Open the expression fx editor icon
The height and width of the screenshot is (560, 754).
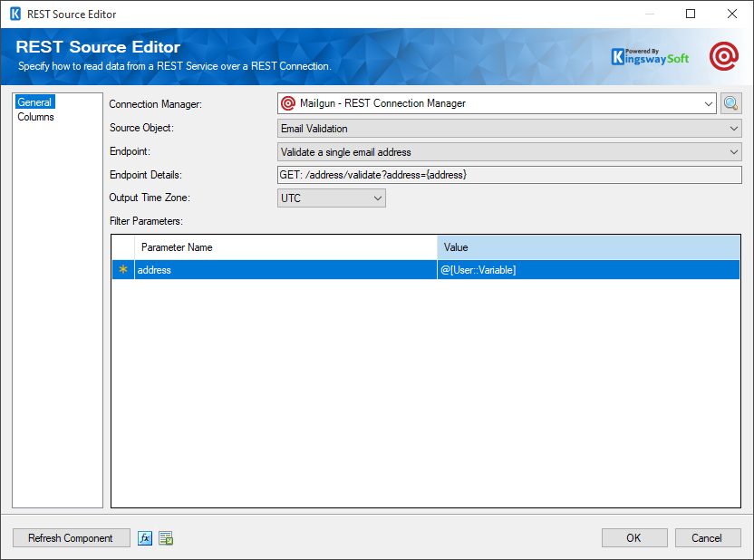(145, 538)
